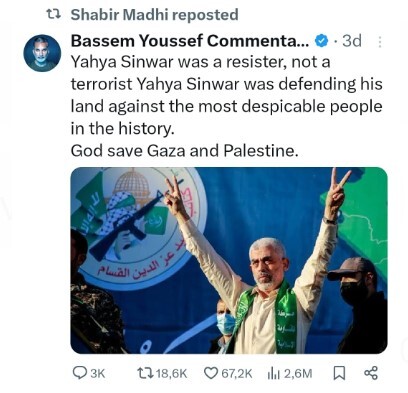
Task: Click the Shabir Madhi reposted label
Action: coord(155,15)
